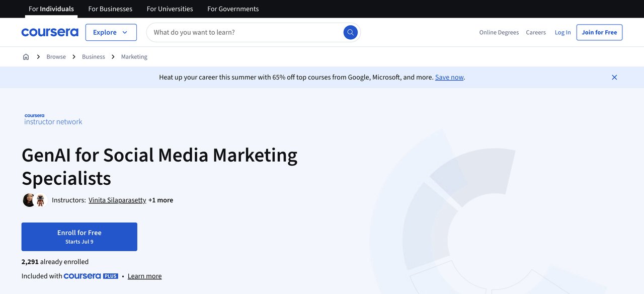Screen dimensions: 644x294
Task: Open the Save now link in the banner
Action: coord(449,77)
